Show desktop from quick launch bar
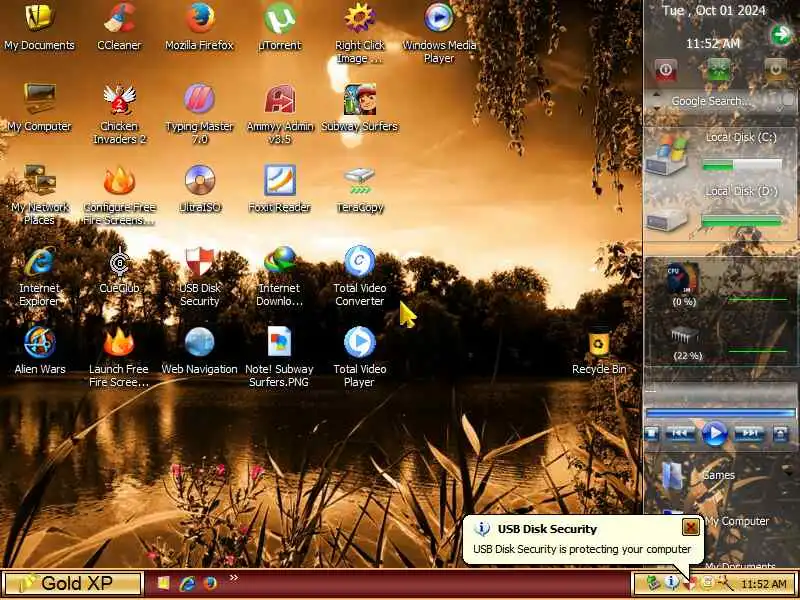This screenshot has height=600, width=800. [163, 583]
